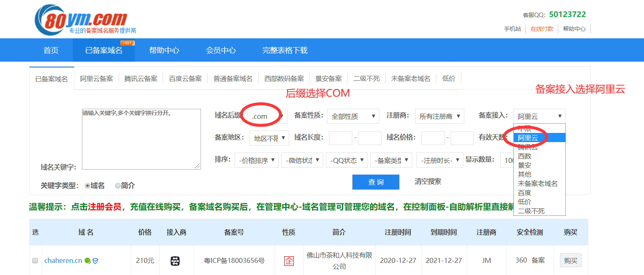Open the chaheren.cn domain link
644x275 pixels.
tap(63, 260)
